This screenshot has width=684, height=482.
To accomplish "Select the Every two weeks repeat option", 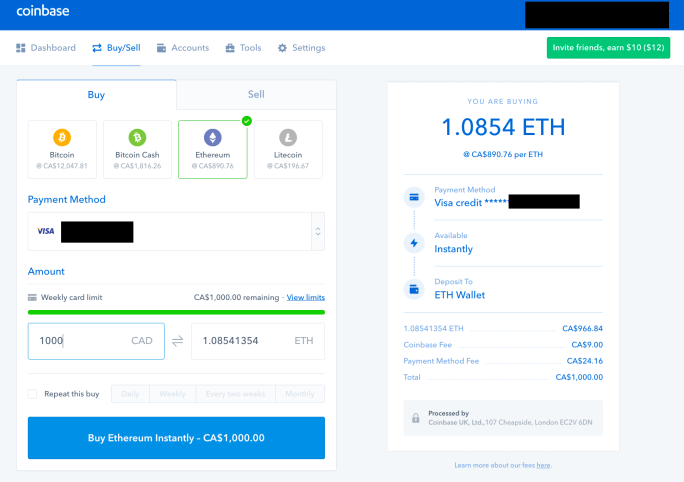I will click(x=236, y=394).
